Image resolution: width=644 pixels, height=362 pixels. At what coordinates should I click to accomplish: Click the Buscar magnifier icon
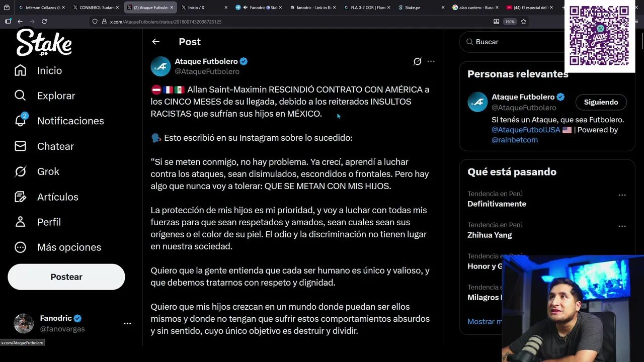[x=469, y=42]
